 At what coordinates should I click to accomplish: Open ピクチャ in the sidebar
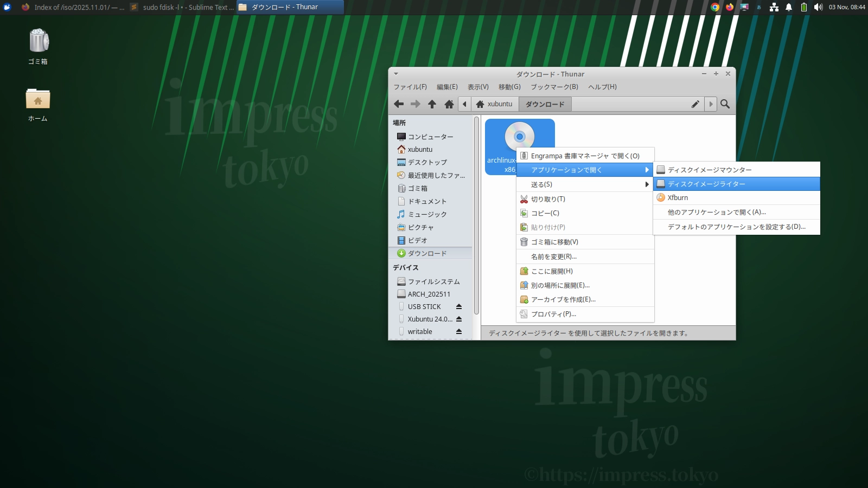point(431,228)
